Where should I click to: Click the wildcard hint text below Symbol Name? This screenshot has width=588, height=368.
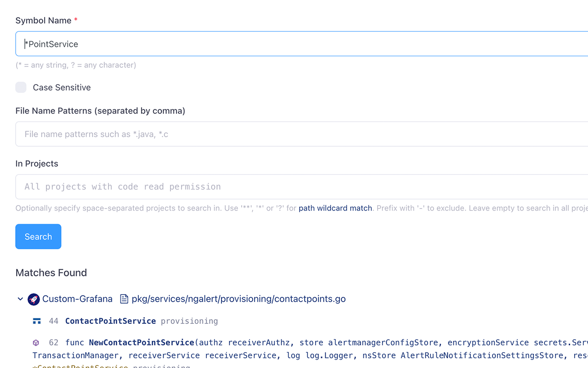click(x=76, y=65)
